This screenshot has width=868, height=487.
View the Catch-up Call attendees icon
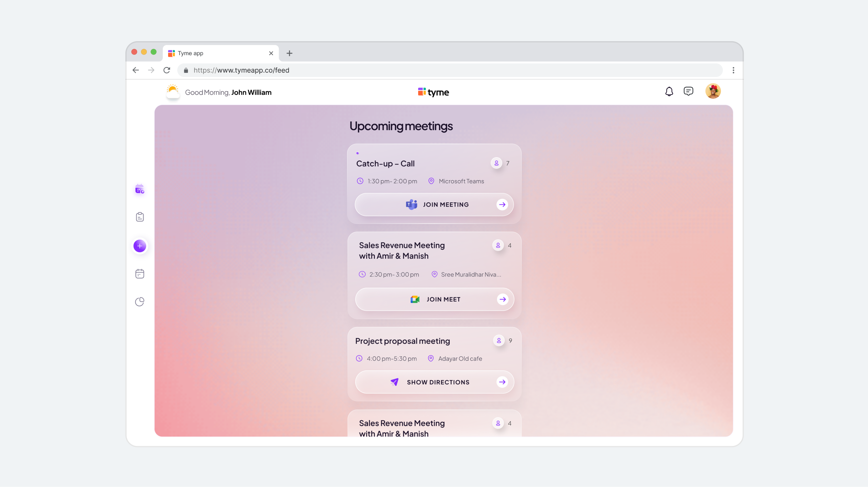click(x=496, y=163)
